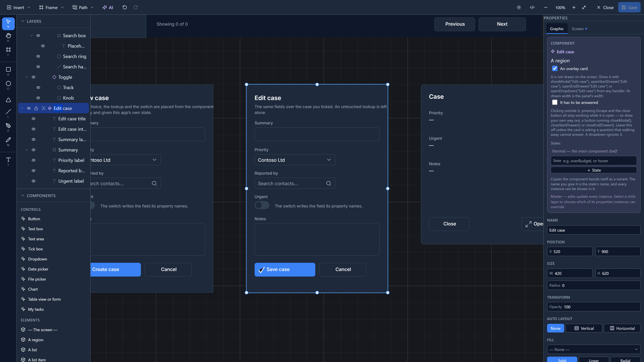The height and width of the screenshot is (362, 644).
Task: Select the Text tool
Action: click(8, 161)
